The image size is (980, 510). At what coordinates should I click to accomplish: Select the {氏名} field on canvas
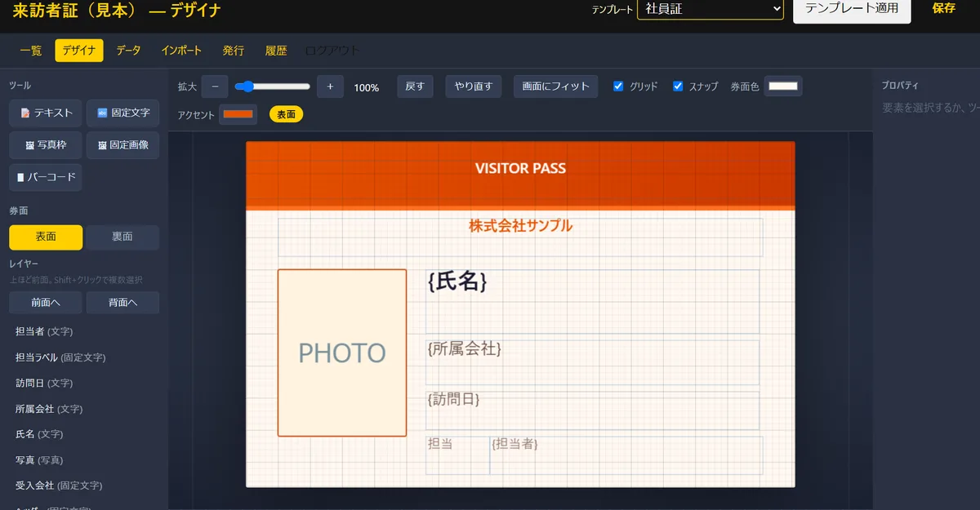tap(592, 301)
